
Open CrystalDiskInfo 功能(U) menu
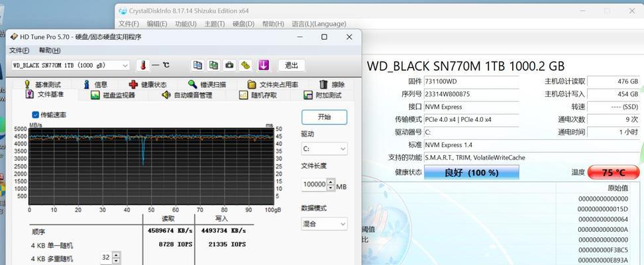[x=186, y=24]
